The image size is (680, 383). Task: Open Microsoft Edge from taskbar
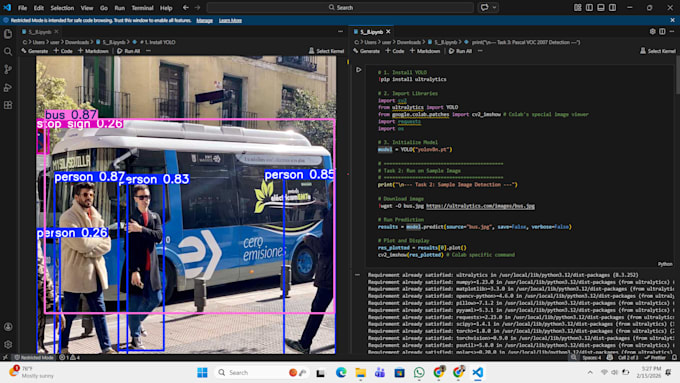click(x=341, y=372)
